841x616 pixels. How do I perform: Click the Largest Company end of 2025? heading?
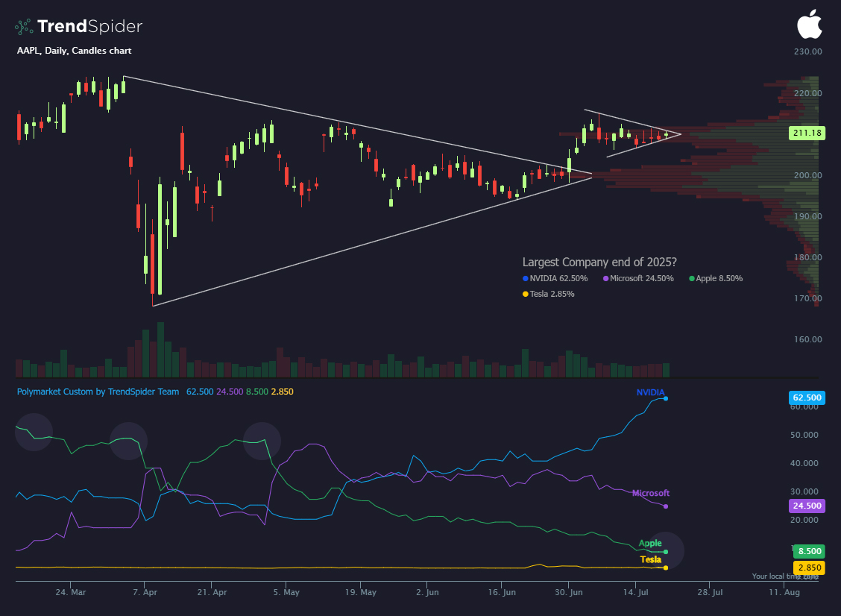pyautogui.click(x=599, y=263)
